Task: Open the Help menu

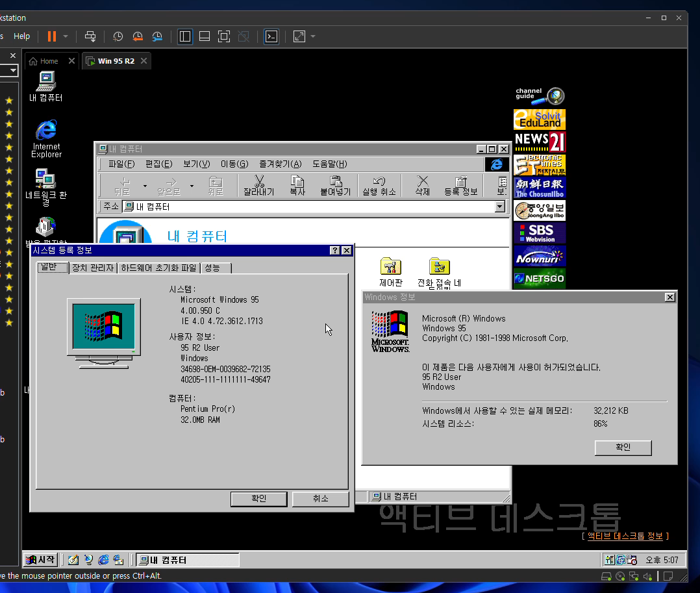Action: point(21,36)
